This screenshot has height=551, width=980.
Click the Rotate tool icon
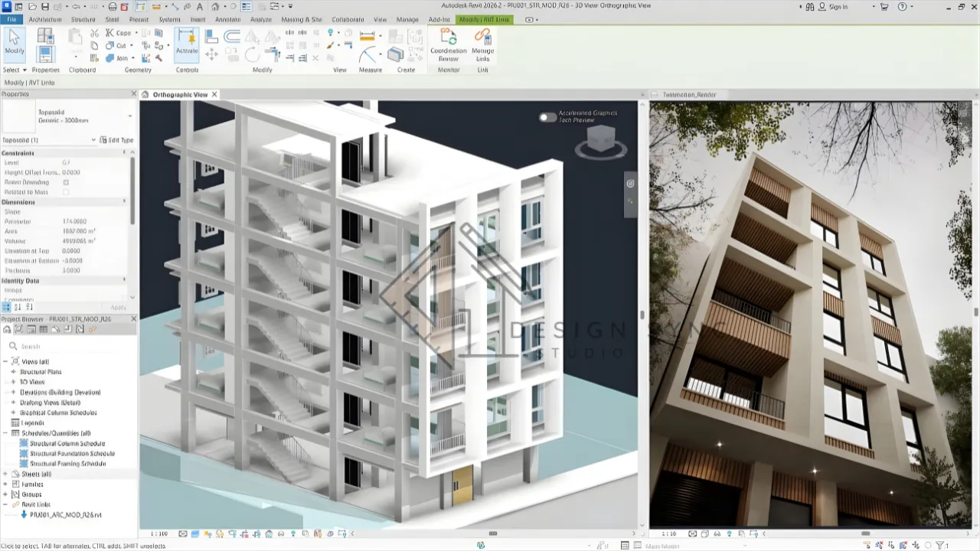(252, 54)
